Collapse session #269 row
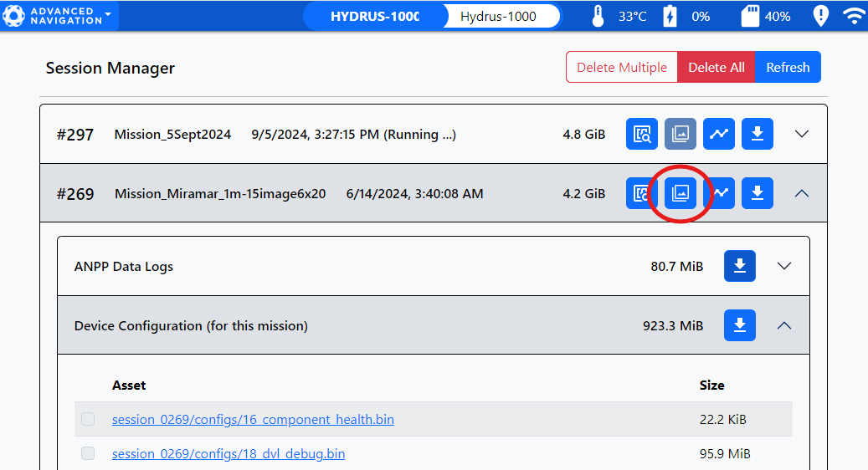 [802, 193]
